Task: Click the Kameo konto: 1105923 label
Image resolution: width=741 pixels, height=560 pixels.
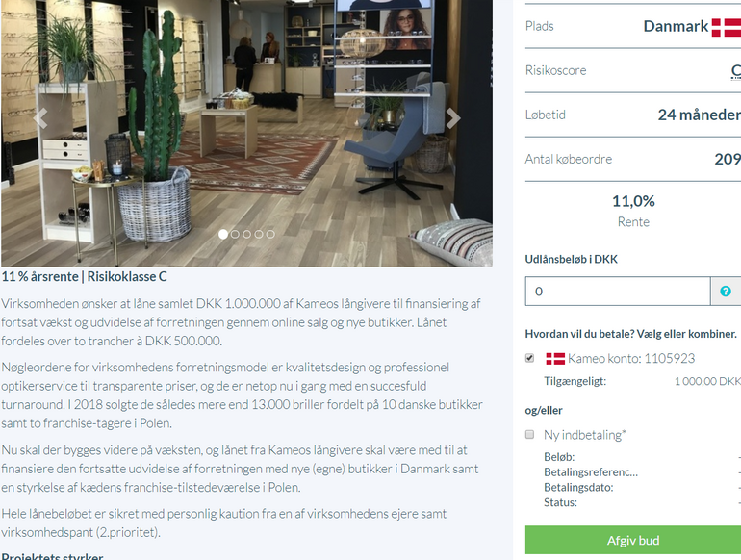Action: (x=631, y=359)
